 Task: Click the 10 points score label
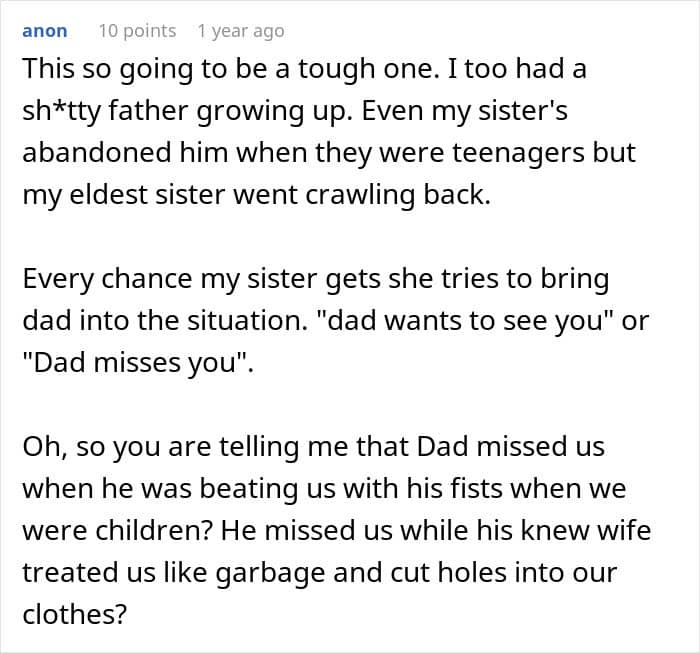[x=136, y=31]
